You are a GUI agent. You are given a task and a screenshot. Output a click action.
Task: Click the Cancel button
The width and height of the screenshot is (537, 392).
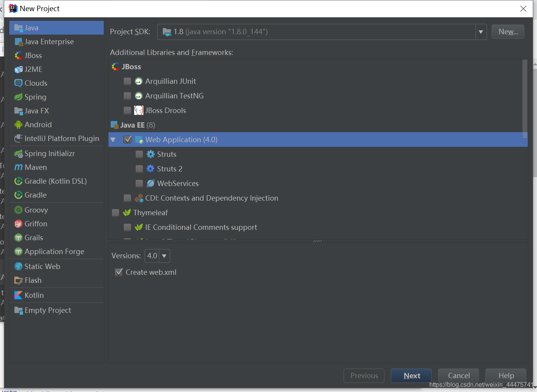click(x=459, y=376)
